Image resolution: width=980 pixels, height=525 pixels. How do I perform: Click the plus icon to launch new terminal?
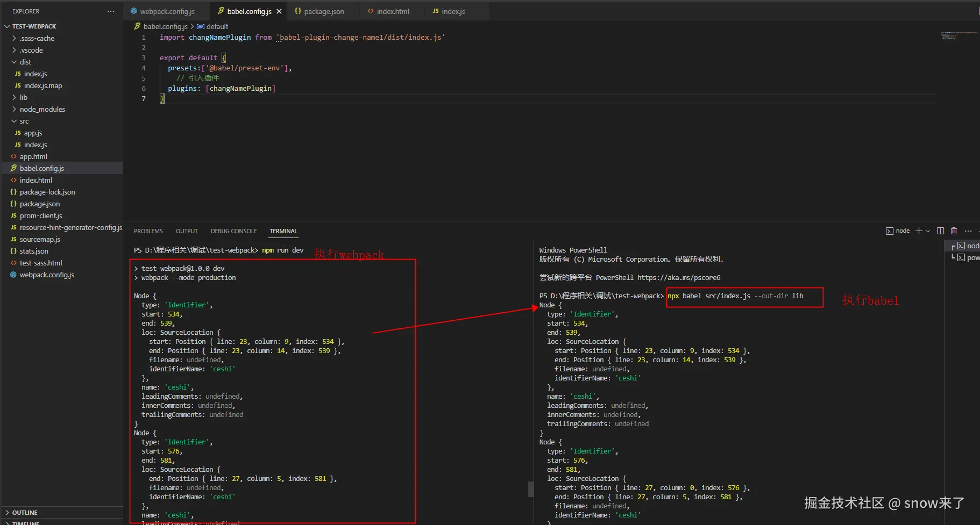[919, 231]
